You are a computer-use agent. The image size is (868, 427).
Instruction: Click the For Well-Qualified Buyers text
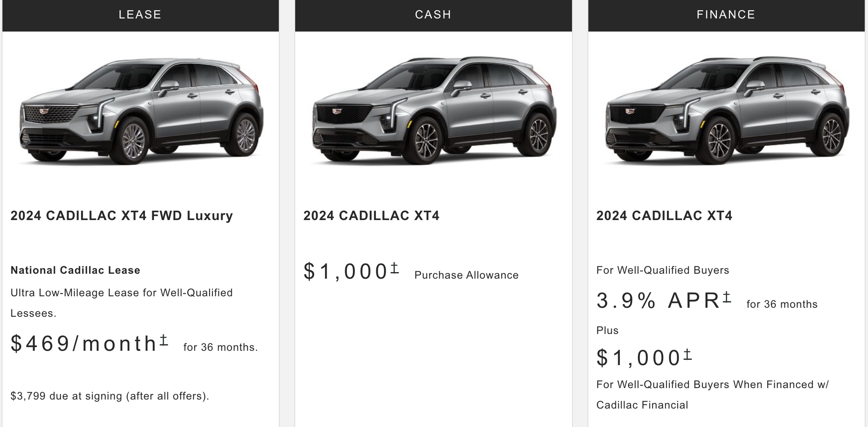(662, 270)
